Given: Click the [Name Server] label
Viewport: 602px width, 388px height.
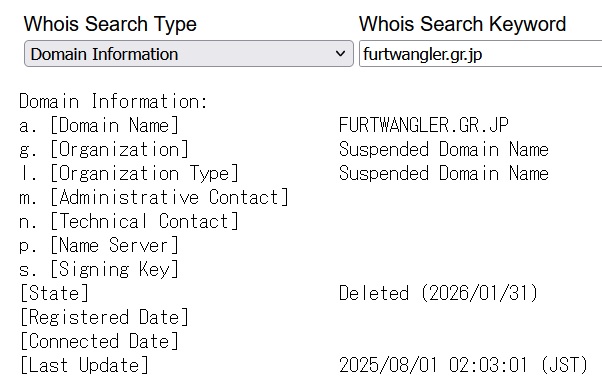Looking at the screenshot, I should (x=114, y=245).
